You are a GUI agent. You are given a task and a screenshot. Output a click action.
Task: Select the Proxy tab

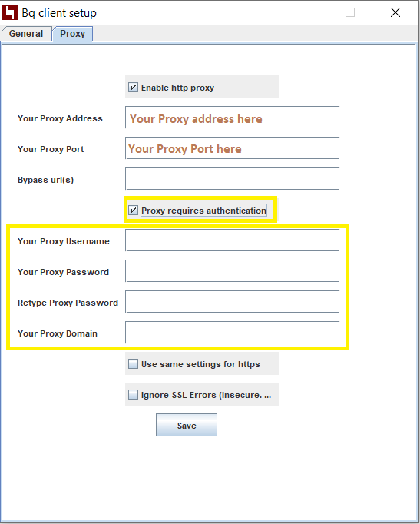click(72, 34)
